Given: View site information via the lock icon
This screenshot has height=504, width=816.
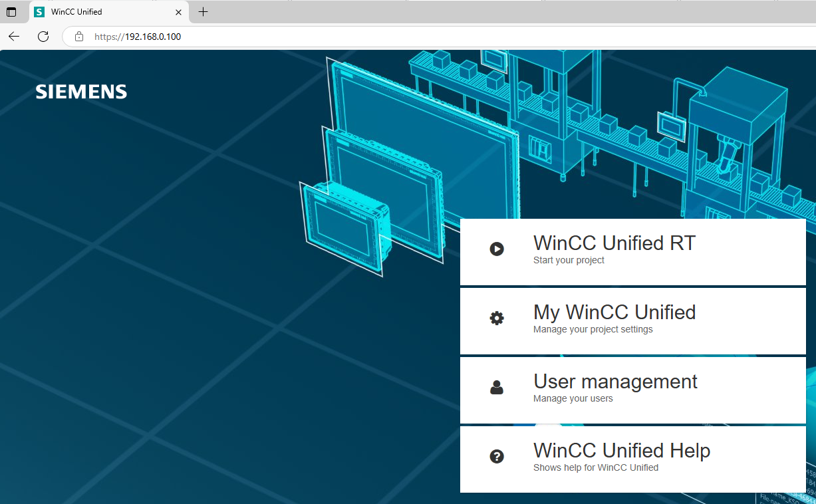Looking at the screenshot, I should pyautogui.click(x=79, y=37).
